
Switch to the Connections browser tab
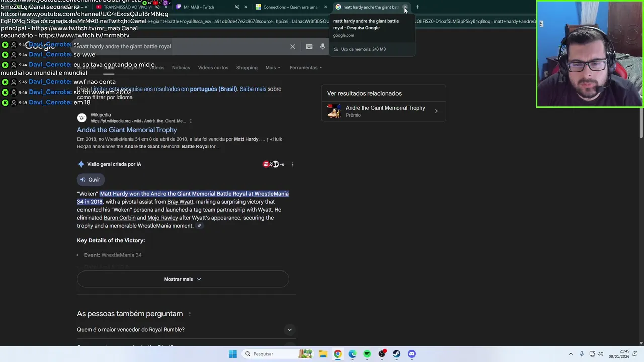coord(291,7)
